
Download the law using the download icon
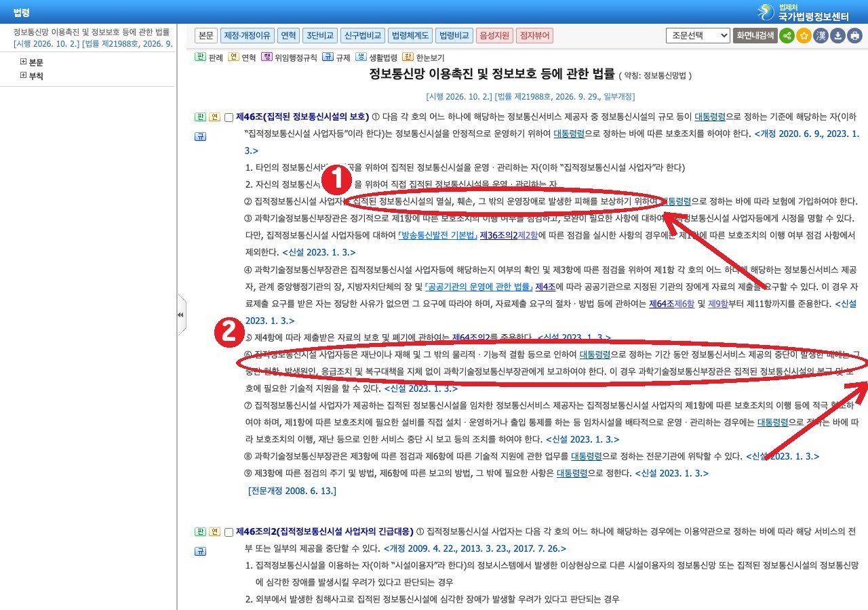click(838, 36)
